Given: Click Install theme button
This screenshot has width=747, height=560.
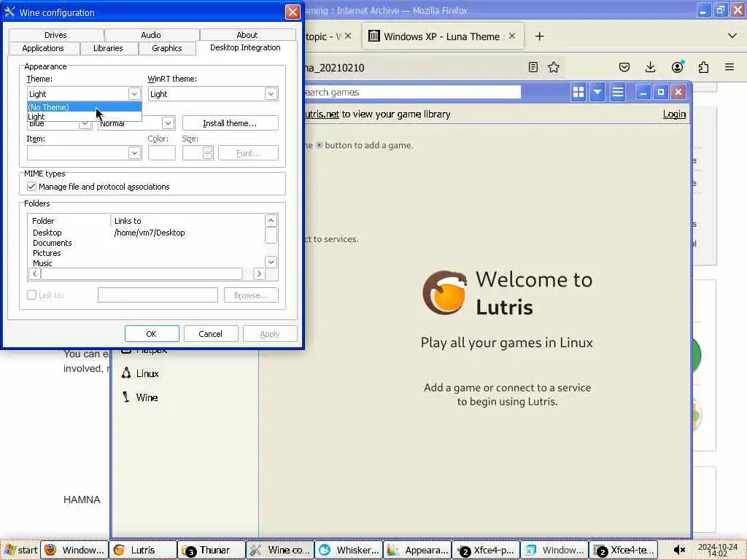Looking at the screenshot, I should point(230,122).
